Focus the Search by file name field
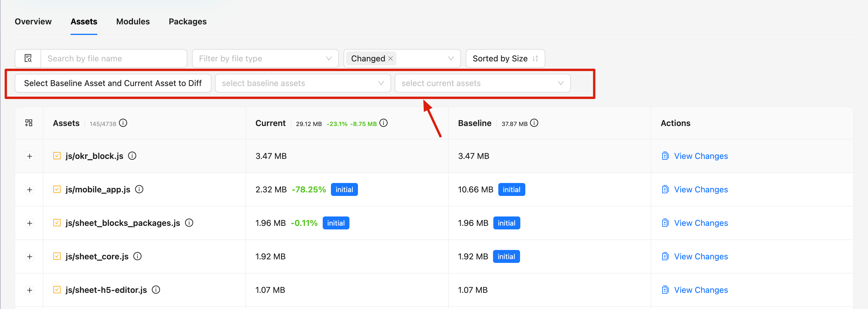Viewport: 868px width, 309px height. (x=114, y=58)
